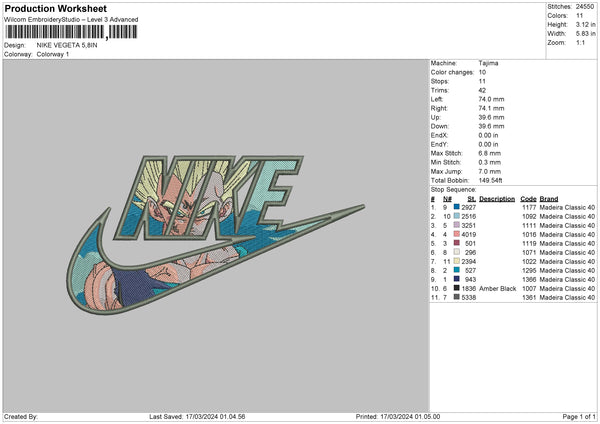Select the design name 'NIKE VEGETA 5,8IN'
Screen dimensions: 600x424
(x=67, y=45)
